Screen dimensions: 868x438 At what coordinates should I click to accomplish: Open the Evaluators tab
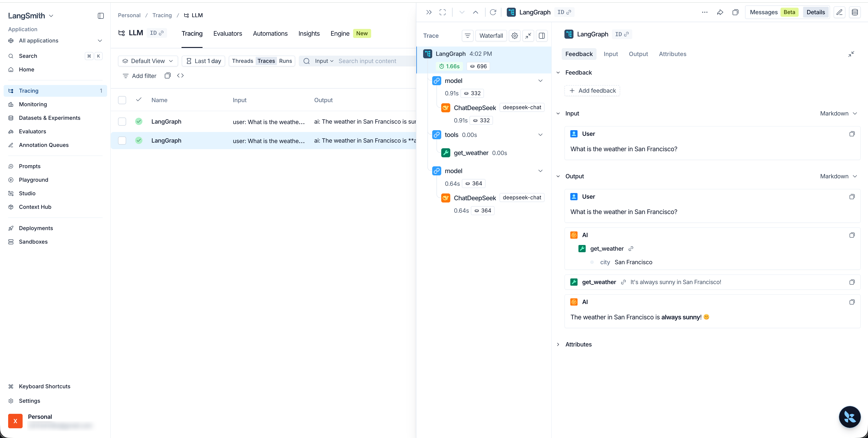(227, 33)
